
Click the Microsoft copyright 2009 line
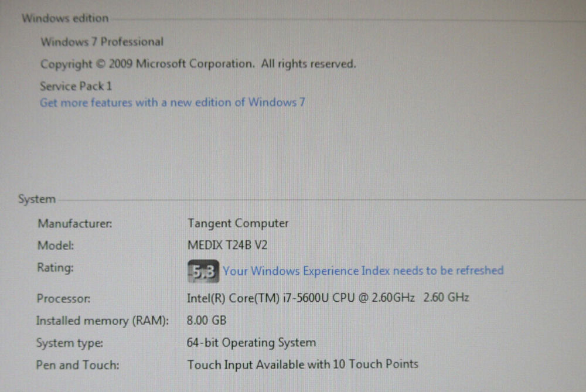(x=198, y=64)
